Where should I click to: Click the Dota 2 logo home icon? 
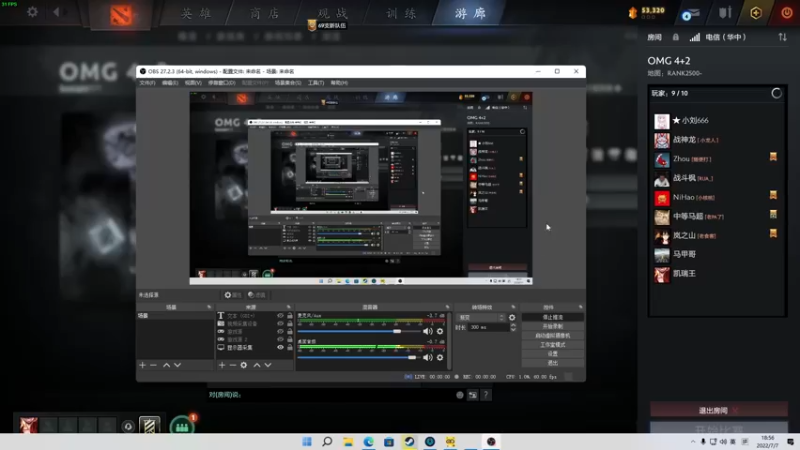[121, 15]
